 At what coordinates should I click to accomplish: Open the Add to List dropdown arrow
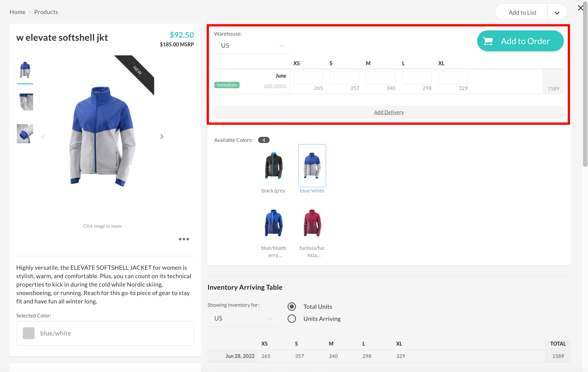pos(557,13)
